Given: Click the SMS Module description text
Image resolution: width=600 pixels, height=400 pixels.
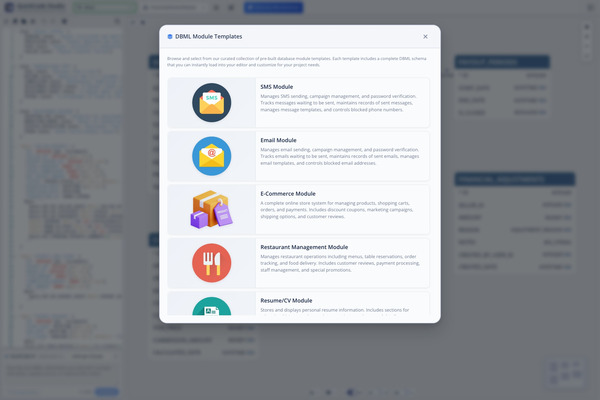Looking at the screenshot, I should [339, 103].
